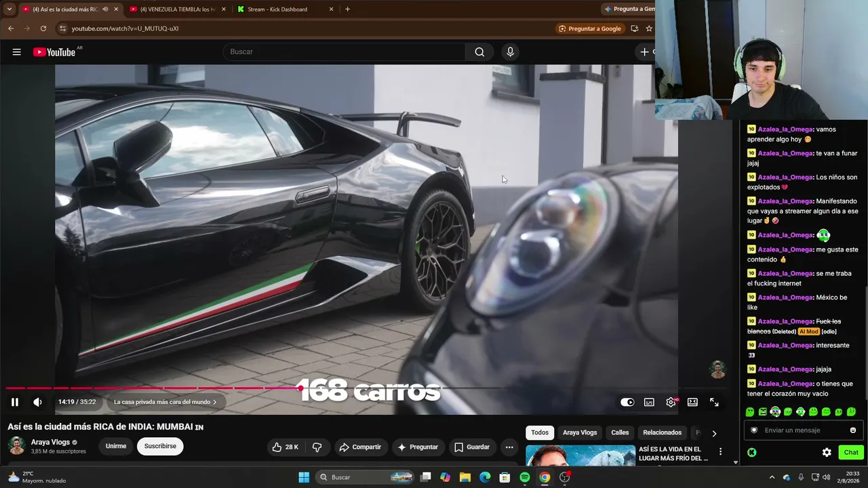
Task: Select the Relacionados filter chip
Action: (663, 432)
